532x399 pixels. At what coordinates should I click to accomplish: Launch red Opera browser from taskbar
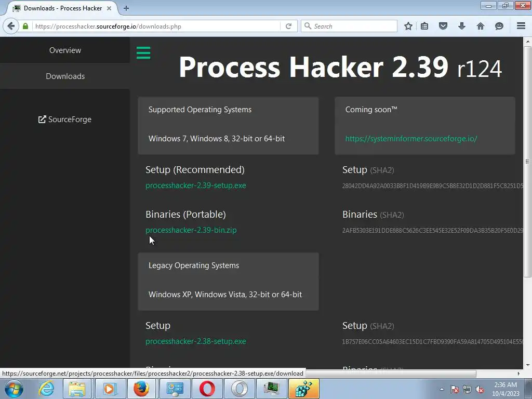(207, 389)
